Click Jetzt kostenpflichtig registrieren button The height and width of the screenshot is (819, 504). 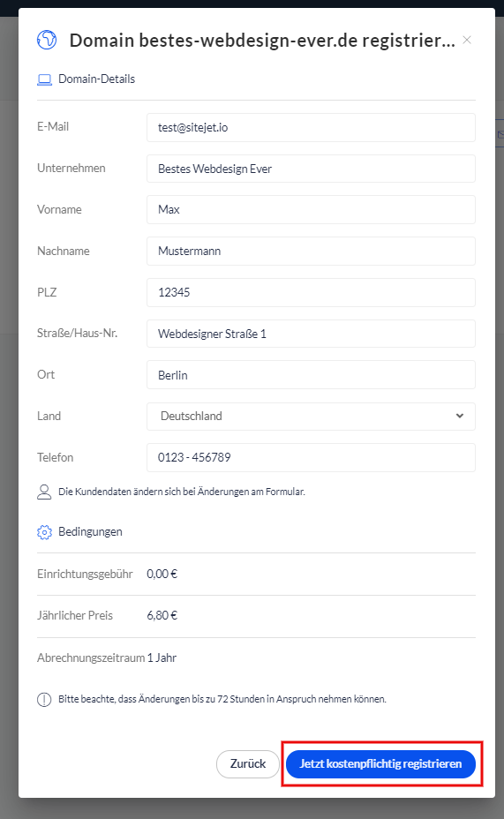tap(380, 764)
